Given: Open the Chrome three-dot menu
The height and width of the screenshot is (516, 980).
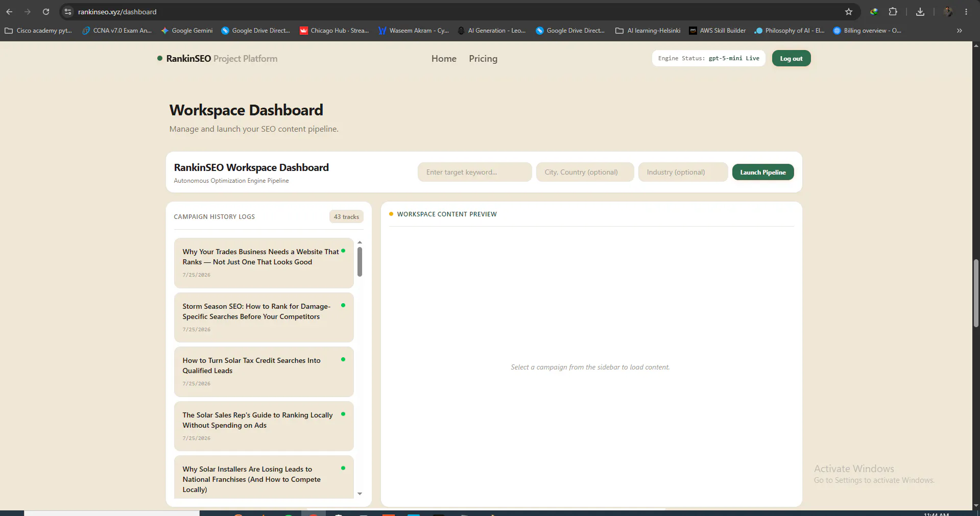Looking at the screenshot, I should [x=966, y=12].
